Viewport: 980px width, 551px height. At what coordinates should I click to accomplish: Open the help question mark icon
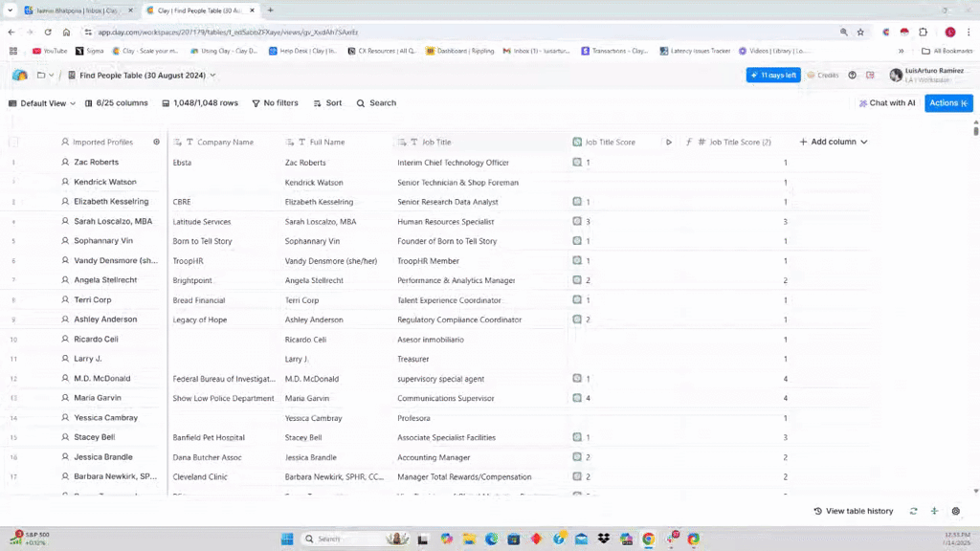tap(852, 75)
